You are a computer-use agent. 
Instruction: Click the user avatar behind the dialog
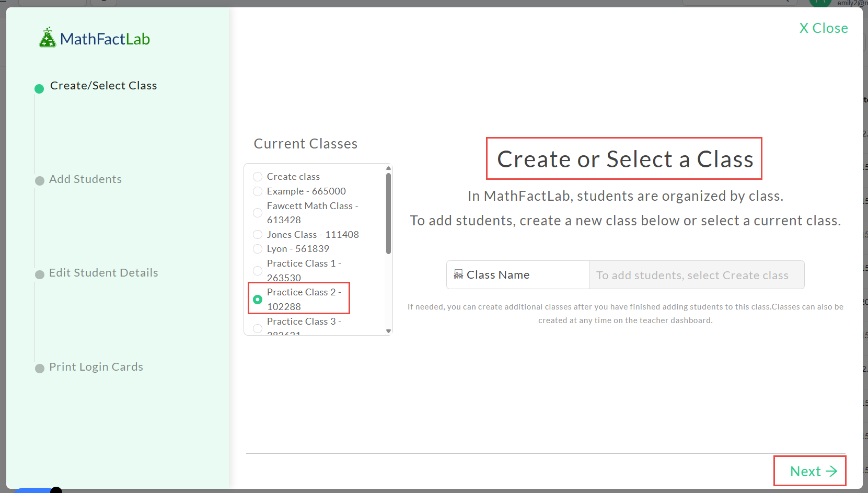(820, 3)
